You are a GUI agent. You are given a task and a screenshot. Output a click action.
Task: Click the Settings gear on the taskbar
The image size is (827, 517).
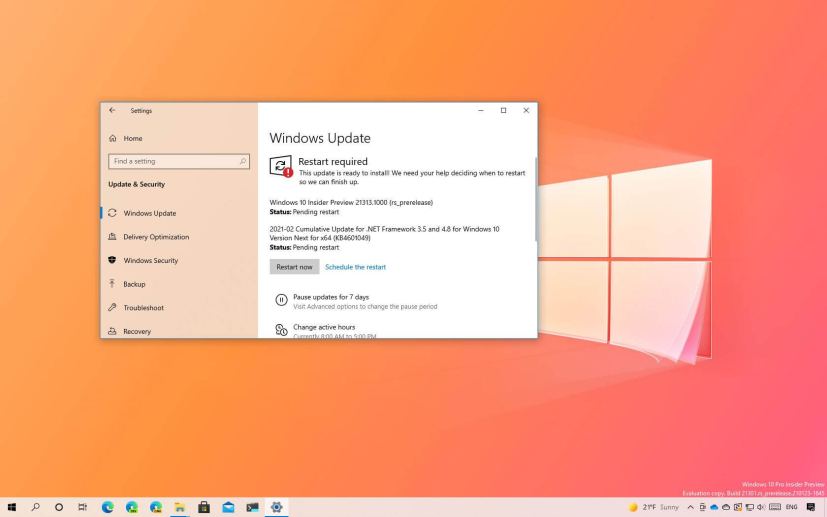tap(276, 508)
